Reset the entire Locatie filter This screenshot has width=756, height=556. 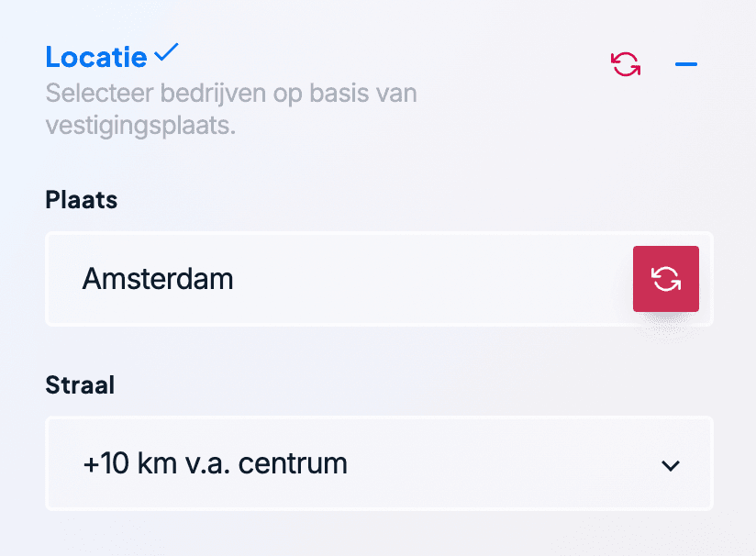[626, 64]
